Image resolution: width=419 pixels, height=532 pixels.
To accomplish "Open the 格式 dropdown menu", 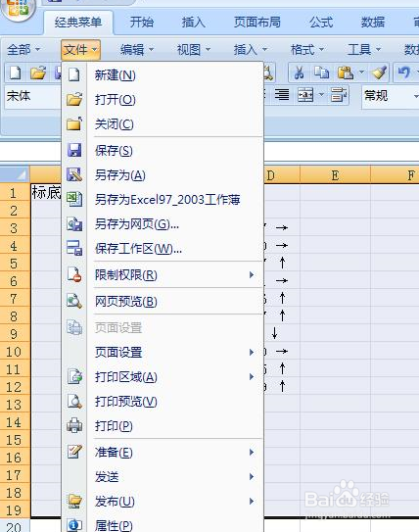I will (307, 50).
